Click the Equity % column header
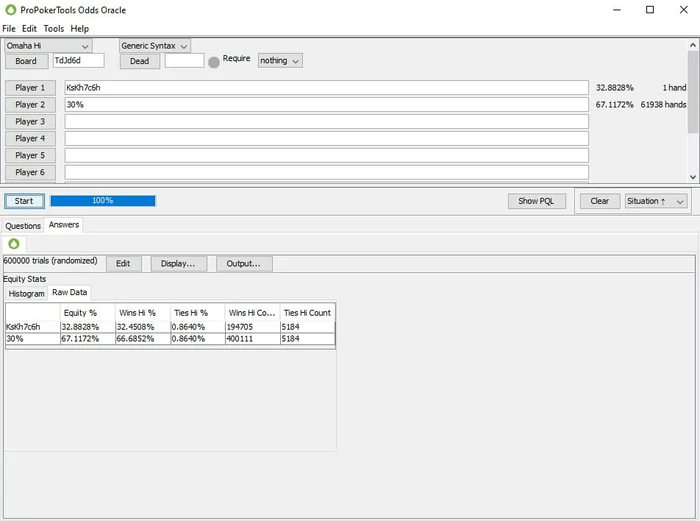 pos(88,313)
